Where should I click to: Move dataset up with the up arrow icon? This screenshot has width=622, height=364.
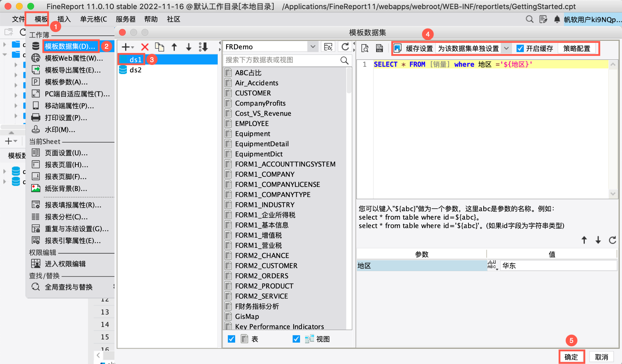pos(174,47)
